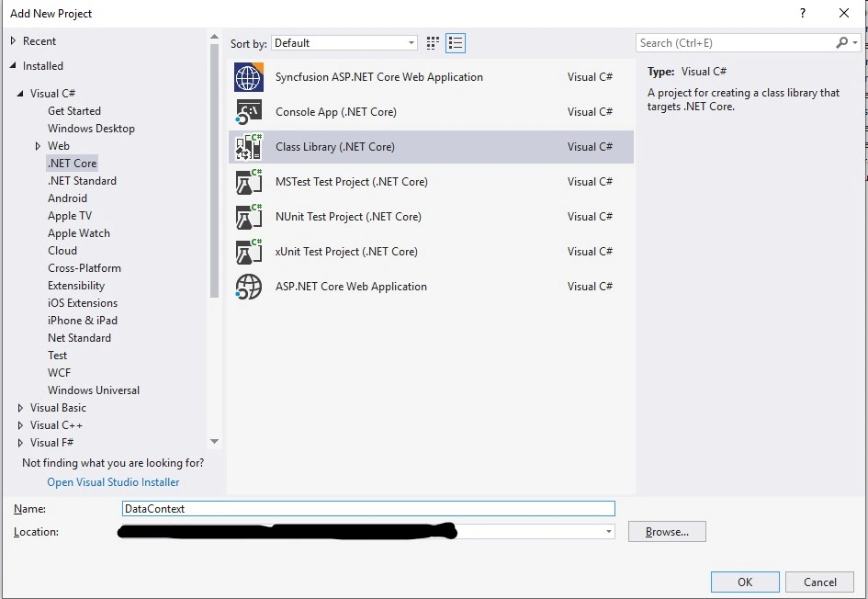
Task: Switch to small icons grid view
Action: (x=433, y=43)
